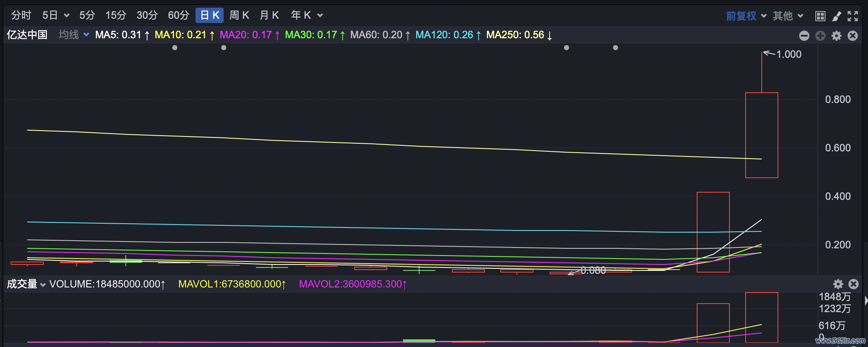Open the 其他 dropdown menu
The width and height of the screenshot is (868, 347).
coord(788,16)
